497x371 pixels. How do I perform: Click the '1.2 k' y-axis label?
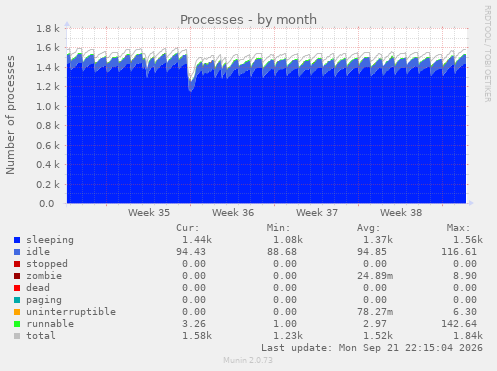(x=48, y=87)
